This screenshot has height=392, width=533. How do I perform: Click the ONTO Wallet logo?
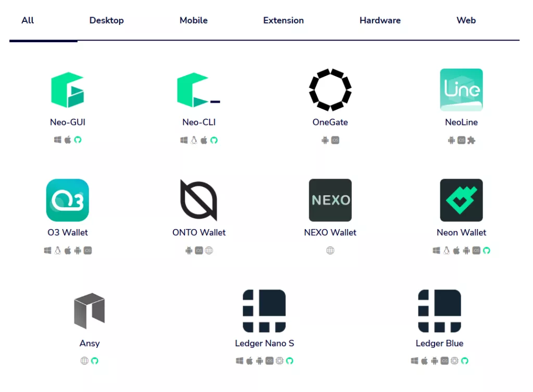(x=198, y=200)
